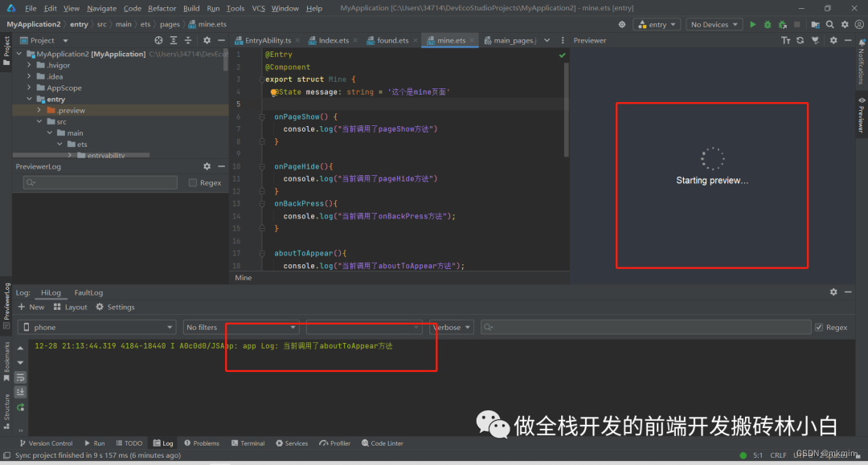
Task: Click the HiLog search input field
Action: 646,328
